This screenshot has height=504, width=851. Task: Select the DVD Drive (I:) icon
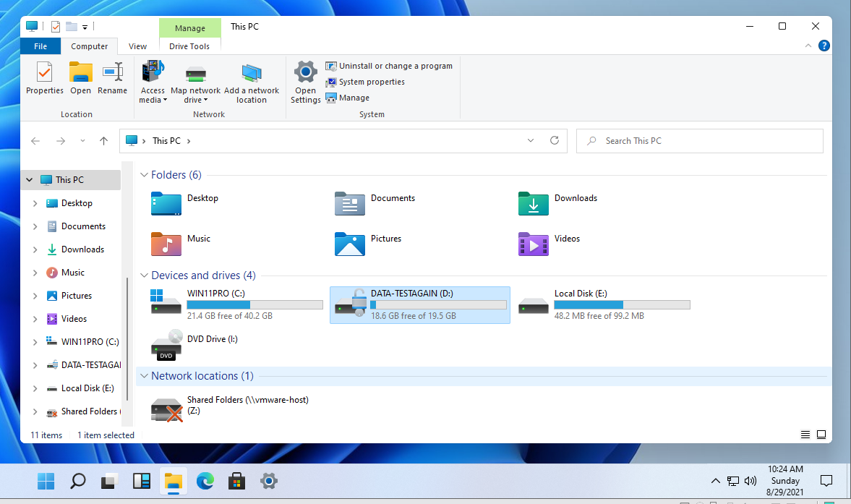pos(166,345)
